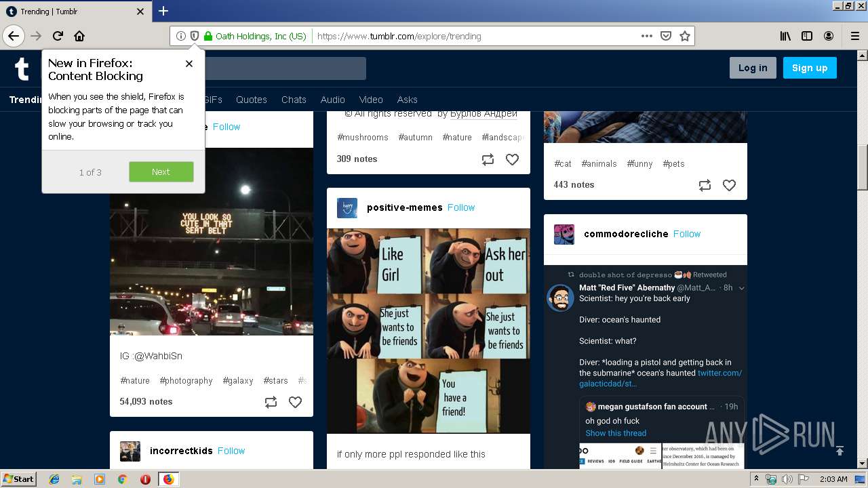Image resolution: width=868 pixels, height=488 pixels.
Task: Open the #photography tag
Action: coord(186,380)
